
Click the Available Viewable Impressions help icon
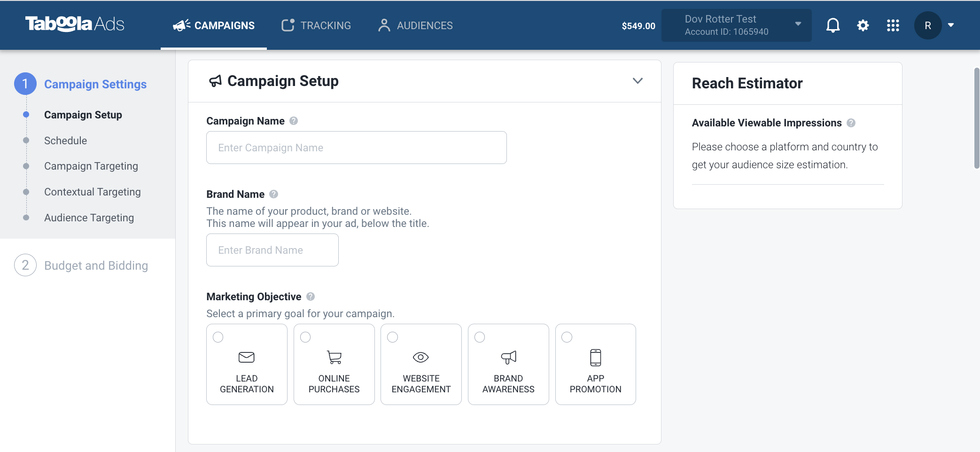click(851, 123)
